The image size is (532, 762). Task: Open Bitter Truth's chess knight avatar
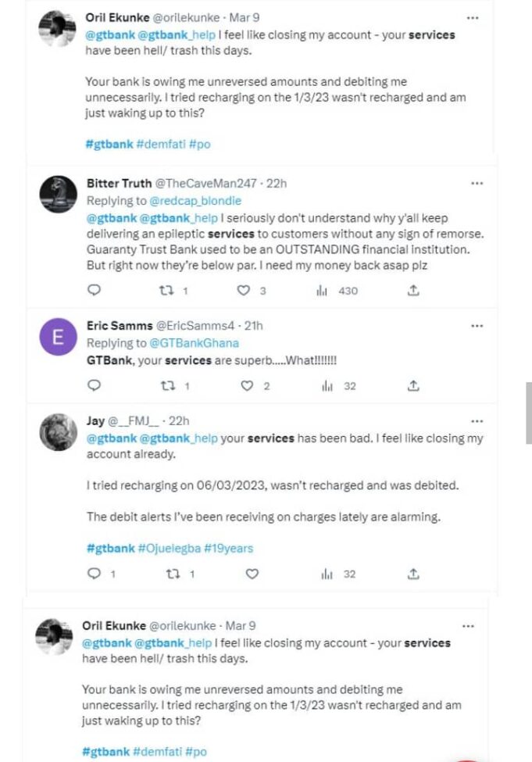point(57,195)
